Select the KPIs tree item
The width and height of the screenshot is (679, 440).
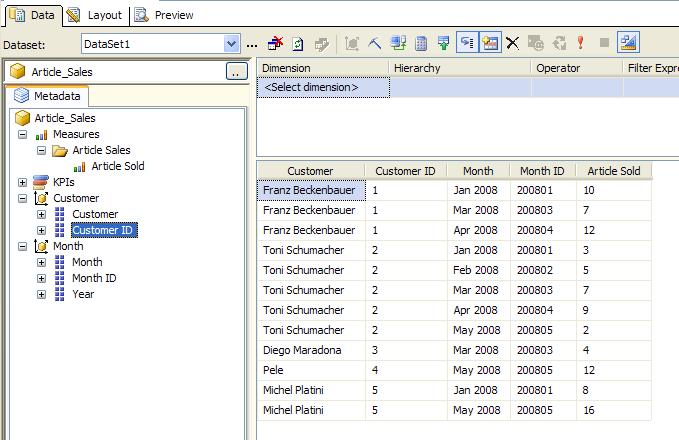(x=64, y=182)
